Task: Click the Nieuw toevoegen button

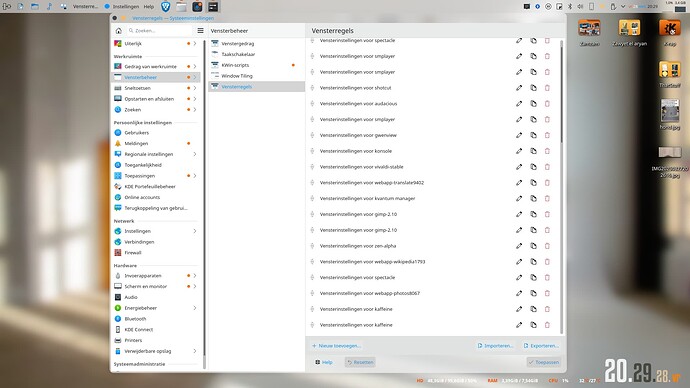Action: tap(336, 346)
